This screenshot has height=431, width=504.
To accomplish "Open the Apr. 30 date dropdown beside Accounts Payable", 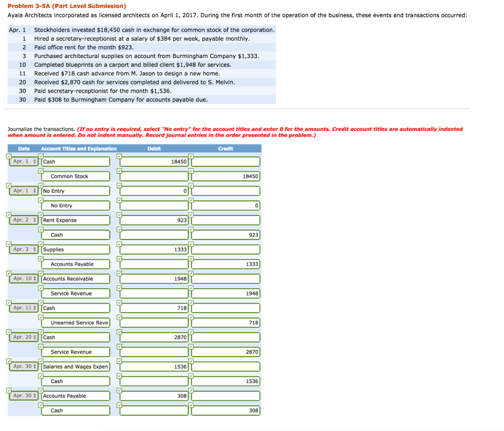I will pyautogui.click(x=23, y=396).
